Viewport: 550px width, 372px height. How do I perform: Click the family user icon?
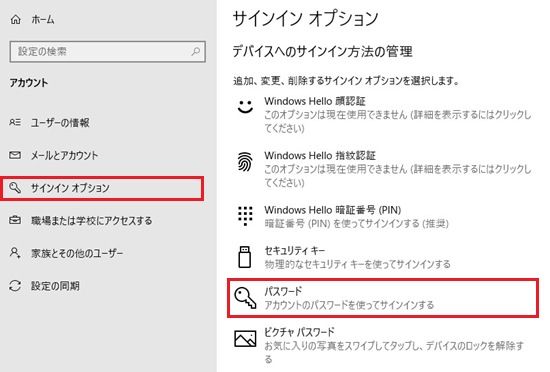click(15, 253)
